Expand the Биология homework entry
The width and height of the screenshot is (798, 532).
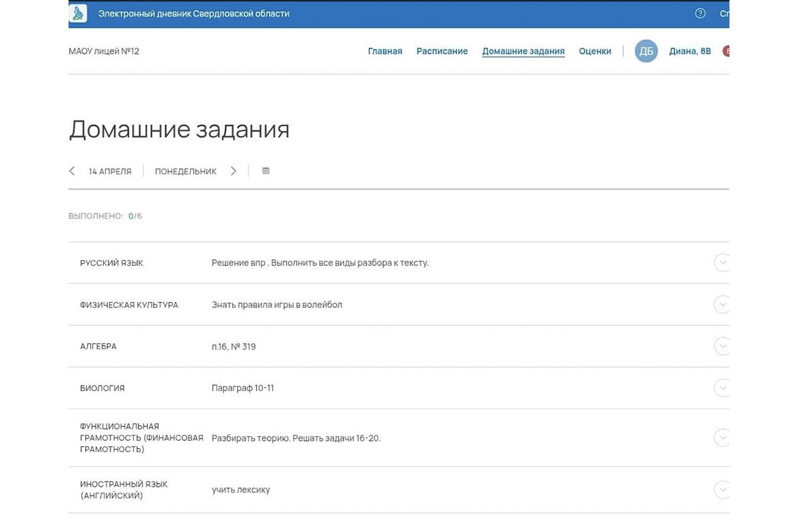coord(722,388)
